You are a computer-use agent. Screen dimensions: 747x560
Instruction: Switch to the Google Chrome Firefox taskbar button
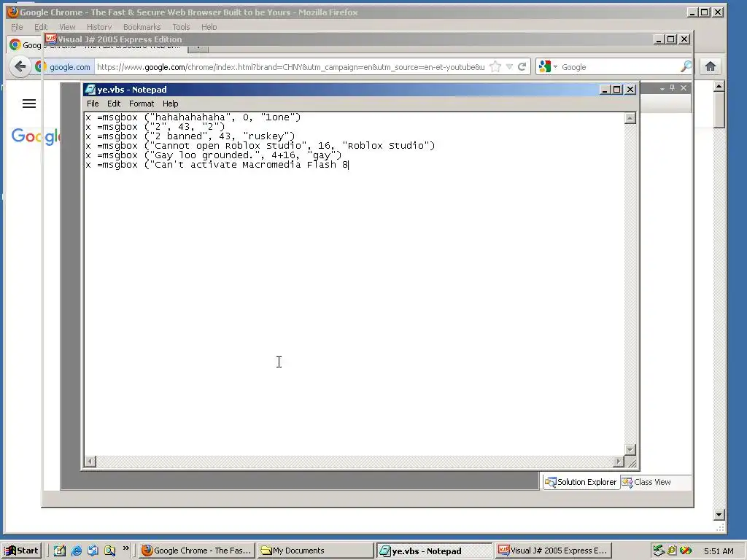(x=197, y=551)
